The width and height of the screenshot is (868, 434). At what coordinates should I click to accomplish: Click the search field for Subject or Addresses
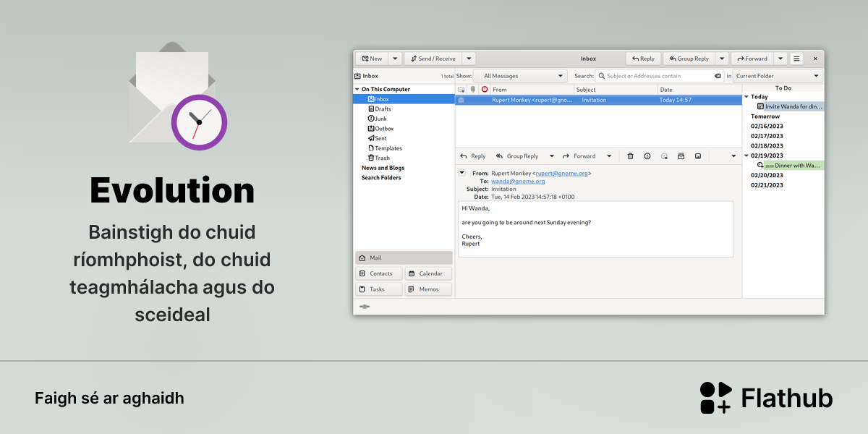click(x=659, y=76)
